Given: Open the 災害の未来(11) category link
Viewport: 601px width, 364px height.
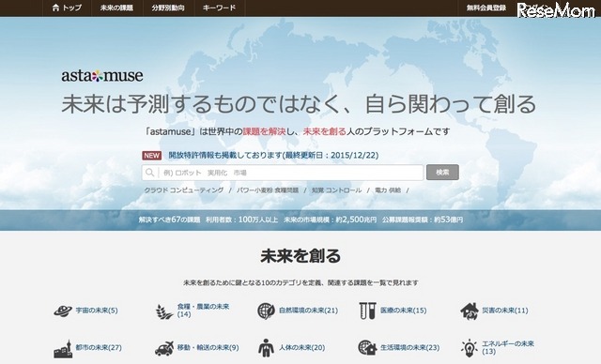Looking at the screenshot, I should 505,311.
